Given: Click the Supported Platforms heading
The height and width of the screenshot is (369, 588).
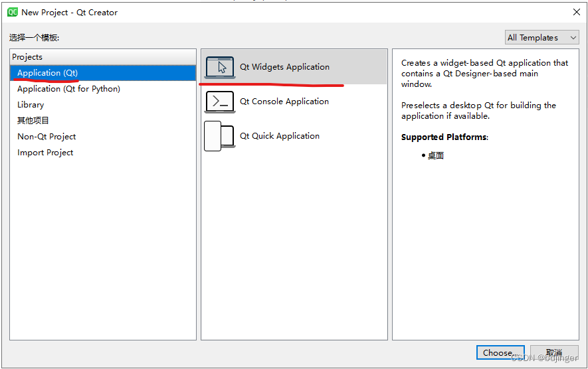Looking at the screenshot, I should pos(444,137).
